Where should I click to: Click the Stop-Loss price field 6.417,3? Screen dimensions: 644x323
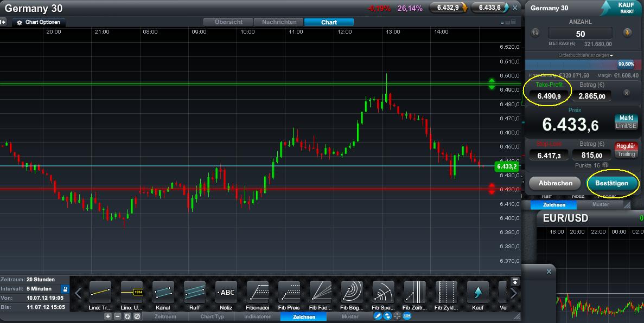point(549,155)
